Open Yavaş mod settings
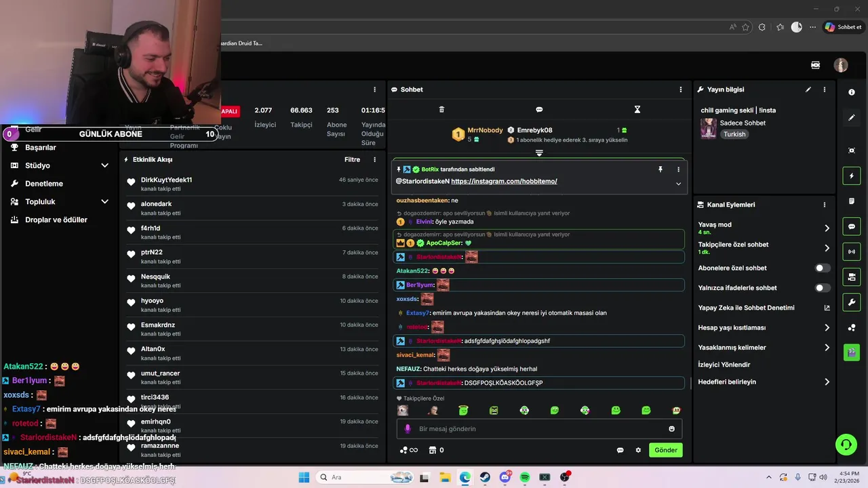This screenshot has height=488, width=868. click(764, 228)
